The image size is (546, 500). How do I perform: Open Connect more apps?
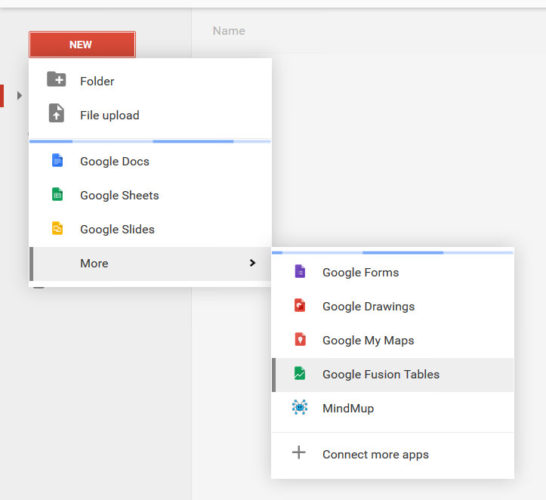pyautogui.click(x=393, y=454)
